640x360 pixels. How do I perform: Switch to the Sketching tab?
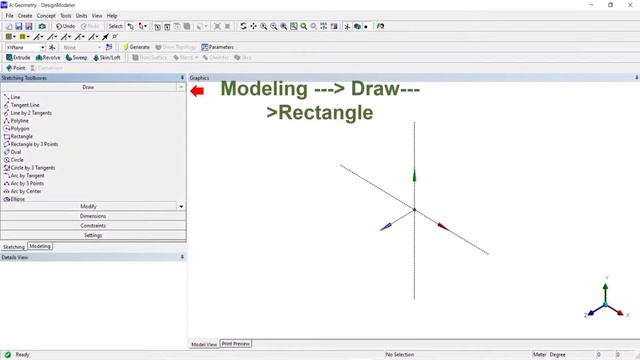pyautogui.click(x=14, y=247)
